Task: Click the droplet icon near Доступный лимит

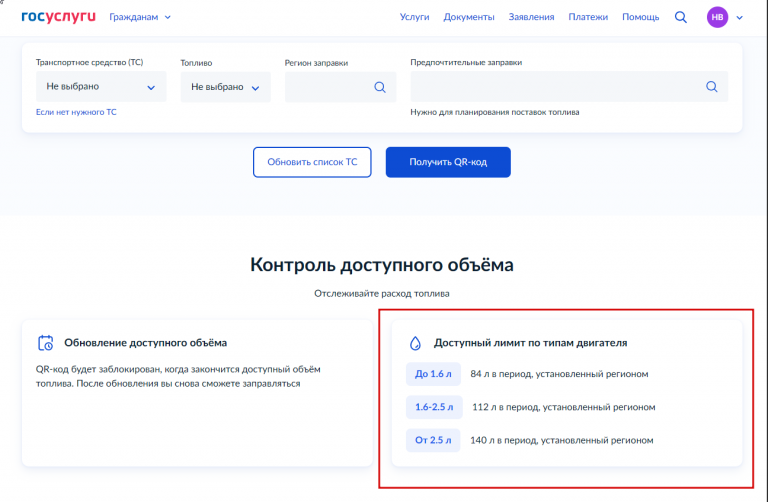Action: [x=415, y=343]
